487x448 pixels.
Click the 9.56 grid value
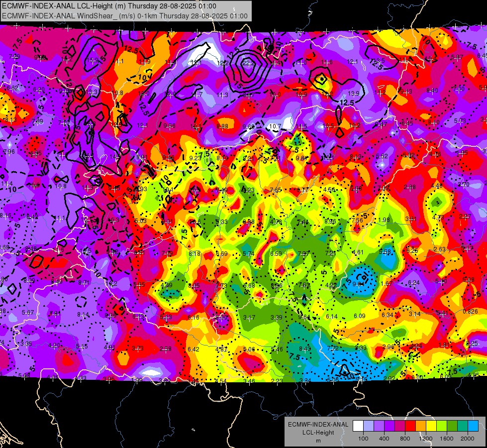point(169,125)
